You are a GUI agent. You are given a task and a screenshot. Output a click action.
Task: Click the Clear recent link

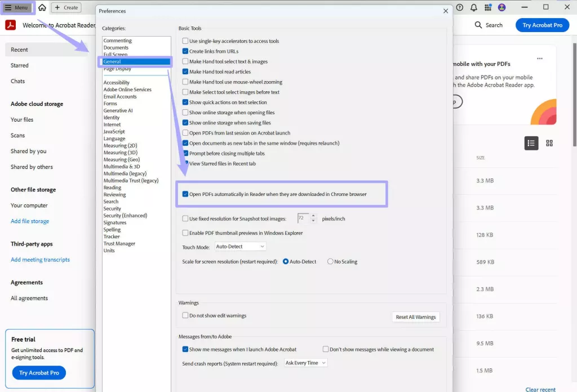click(x=540, y=389)
